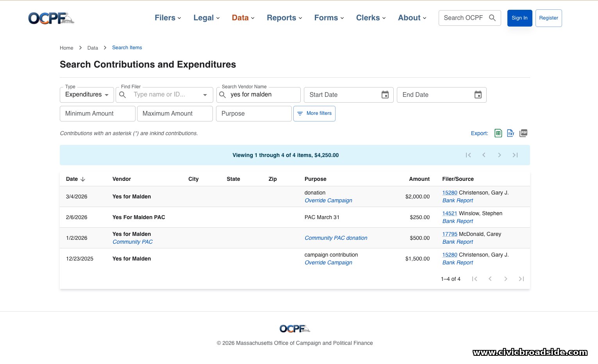Click the Search OCPF box
598x364 pixels.
pyautogui.click(x=470, y=18)
